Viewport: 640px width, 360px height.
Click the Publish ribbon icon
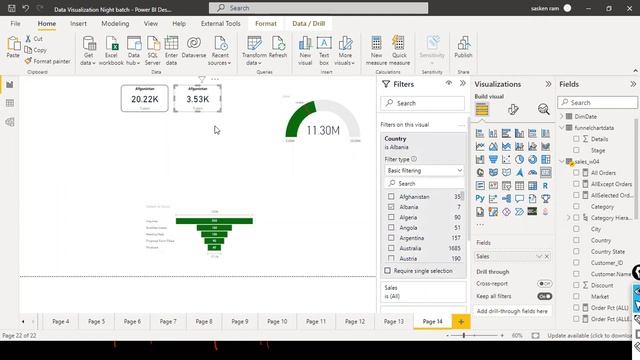click(463, 47)
